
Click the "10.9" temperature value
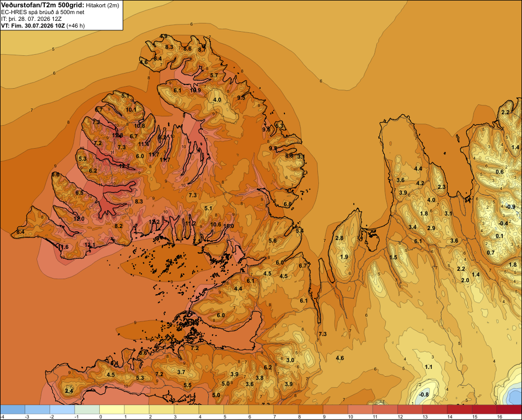pyautogui.click(x=195, y=90)
